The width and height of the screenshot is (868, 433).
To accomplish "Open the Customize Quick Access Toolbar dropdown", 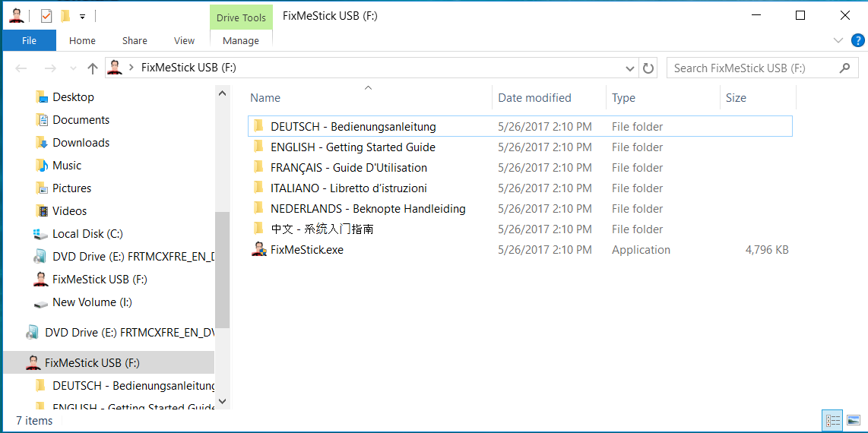I will [x=82, y=17].
